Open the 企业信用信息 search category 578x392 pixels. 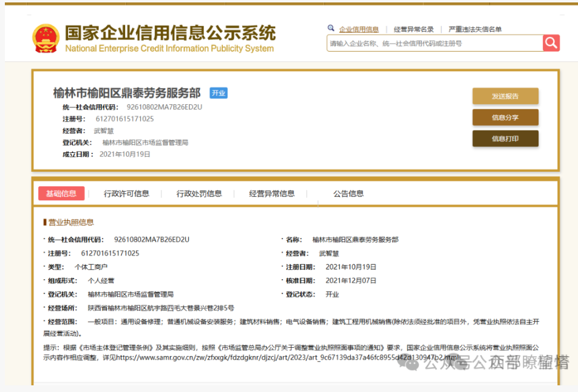point(359,29)
